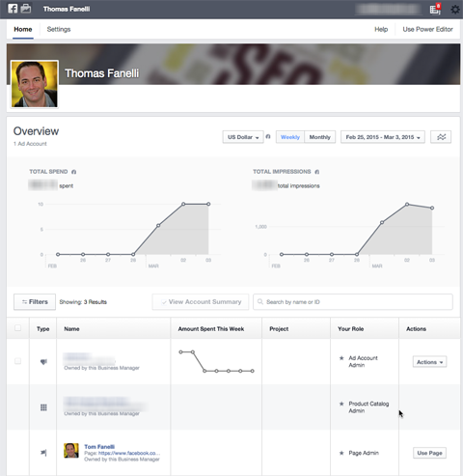Image resolution: width=463 pixels, height=476 pixels.
Task: Click the 02 data point on Total Impressions chart
Action: pos(407,204)
